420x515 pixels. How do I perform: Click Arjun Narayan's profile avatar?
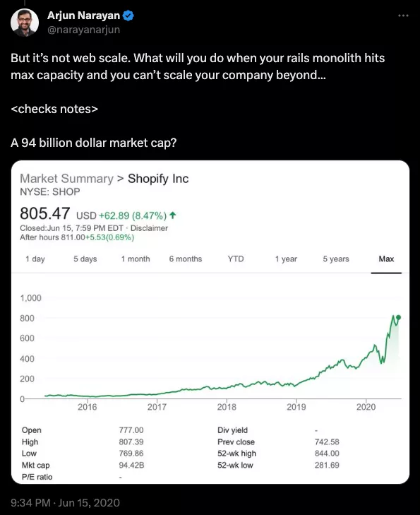25,23
